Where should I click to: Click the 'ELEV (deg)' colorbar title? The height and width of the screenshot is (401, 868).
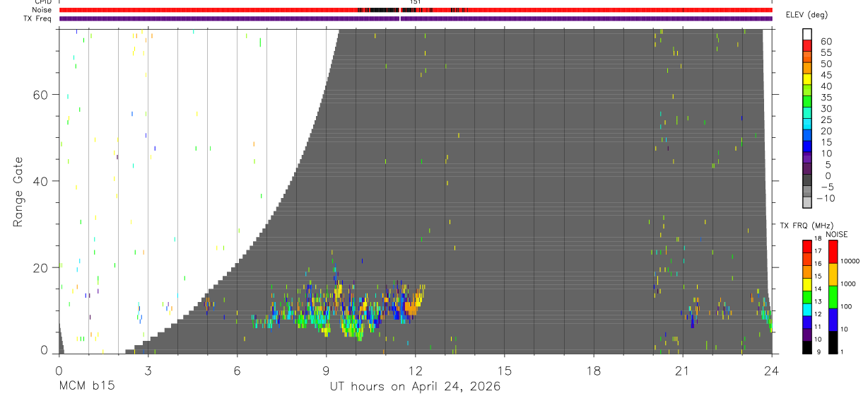(806, 15)
